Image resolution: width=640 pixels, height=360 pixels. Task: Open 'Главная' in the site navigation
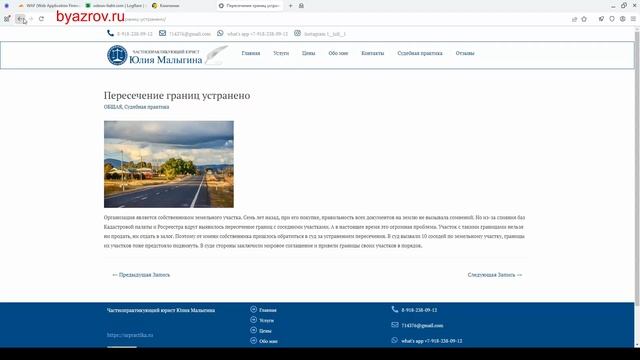[x=251, y=53]
